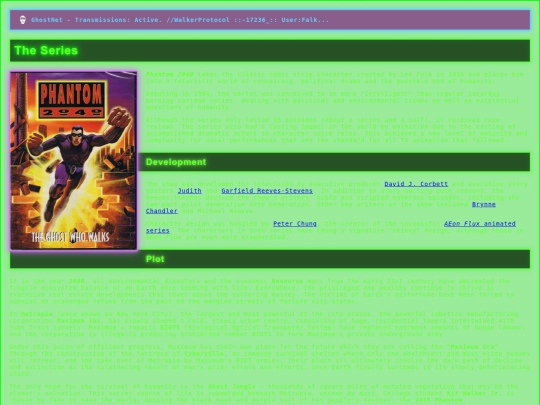
Task: Follow the Judith link
Action: point(189,191)
